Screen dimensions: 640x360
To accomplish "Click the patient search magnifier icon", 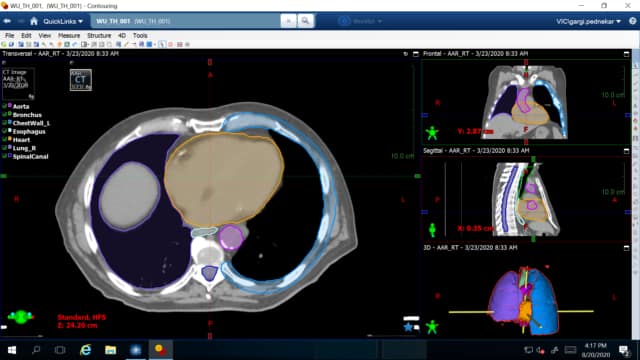I will pyautogui.click(x=305, y=21).
